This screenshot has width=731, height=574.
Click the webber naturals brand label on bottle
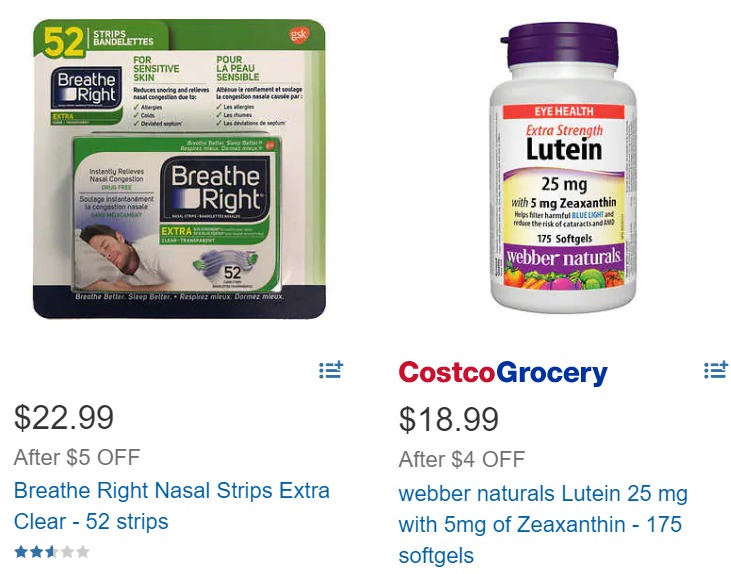[x=564, y=257]
